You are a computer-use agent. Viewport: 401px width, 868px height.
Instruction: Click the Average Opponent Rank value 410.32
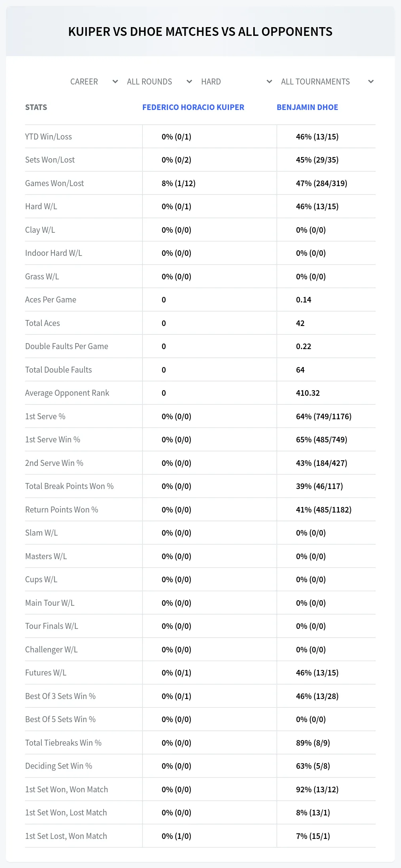point(308,393)
